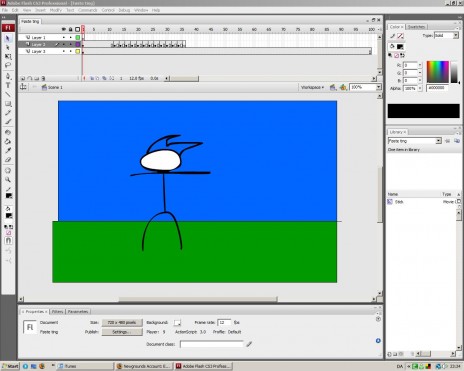Image resolution: width=464 pixels, height=371 pixels.
Task: Switch to the Swatches tab
Action: point(416,27)
